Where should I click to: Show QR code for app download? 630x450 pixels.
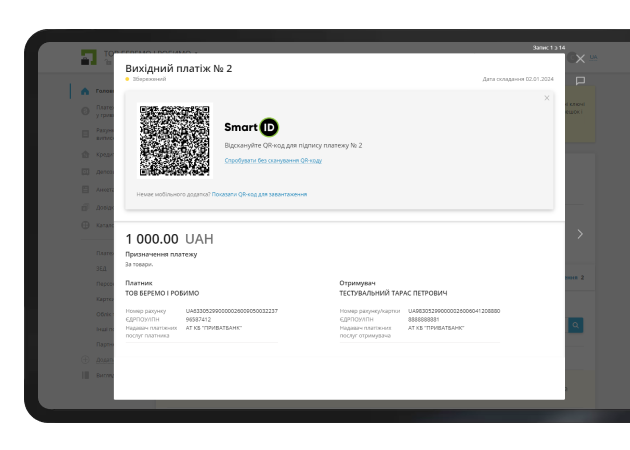(x=260, y=194)
